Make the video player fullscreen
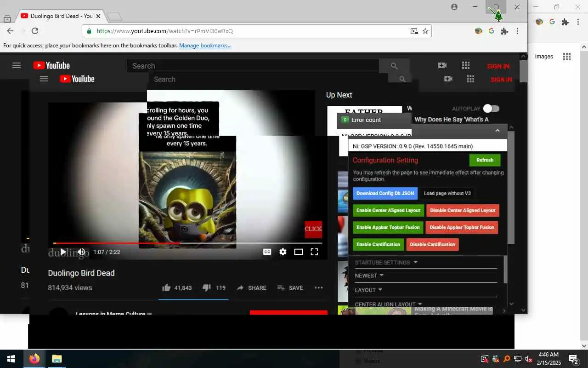This screenshot has width=588, height=368. pyautogui.click(x=314, y=252)
